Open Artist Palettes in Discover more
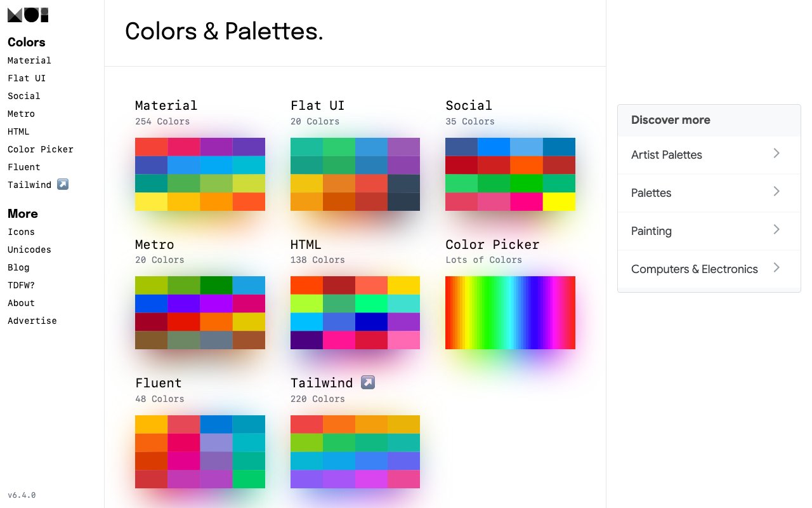The height and width of the screenshot is (508, 812). pyautogui.click(x=709, y=155)
